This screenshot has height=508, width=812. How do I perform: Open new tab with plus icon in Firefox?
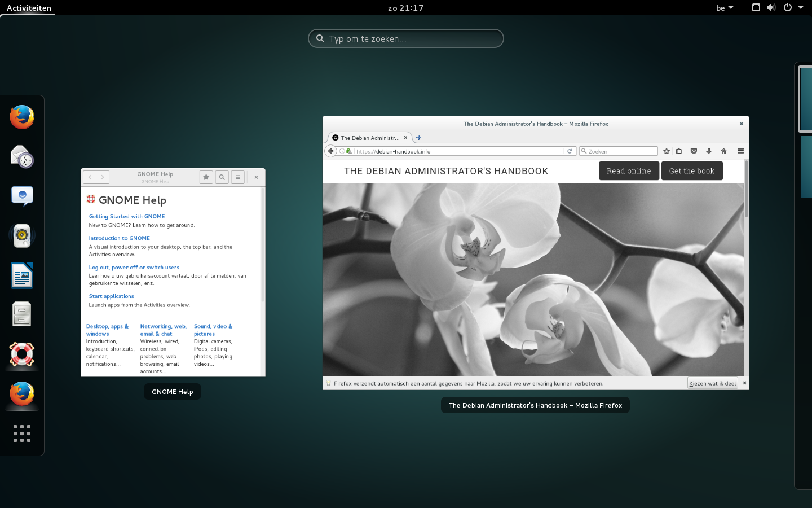click(418, 138)
